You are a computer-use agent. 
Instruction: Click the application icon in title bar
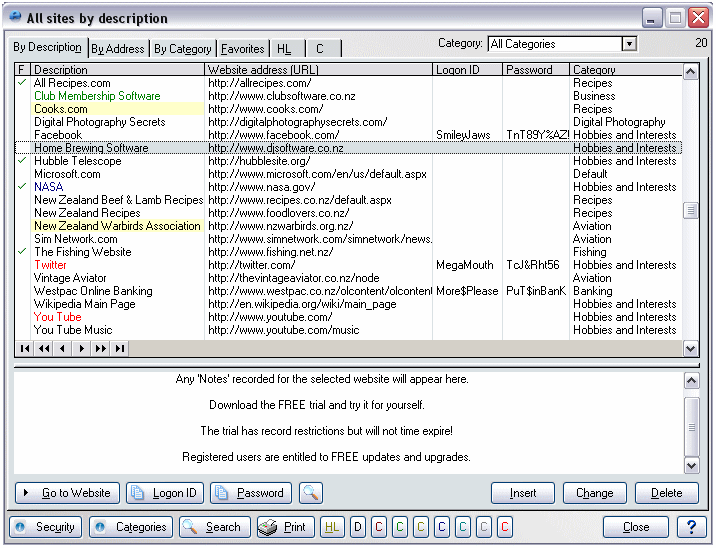[15, 17]
